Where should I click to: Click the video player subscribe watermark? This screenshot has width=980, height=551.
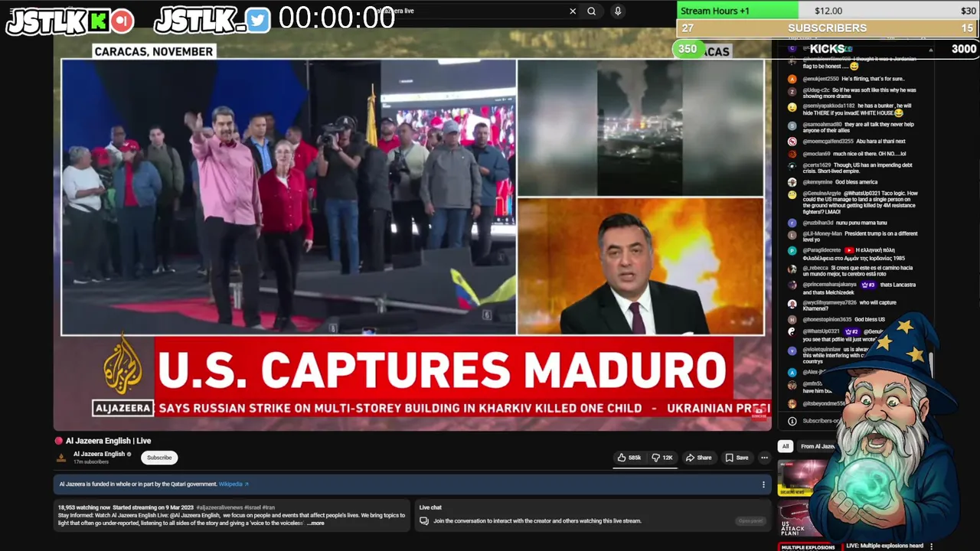pos(759,411)
